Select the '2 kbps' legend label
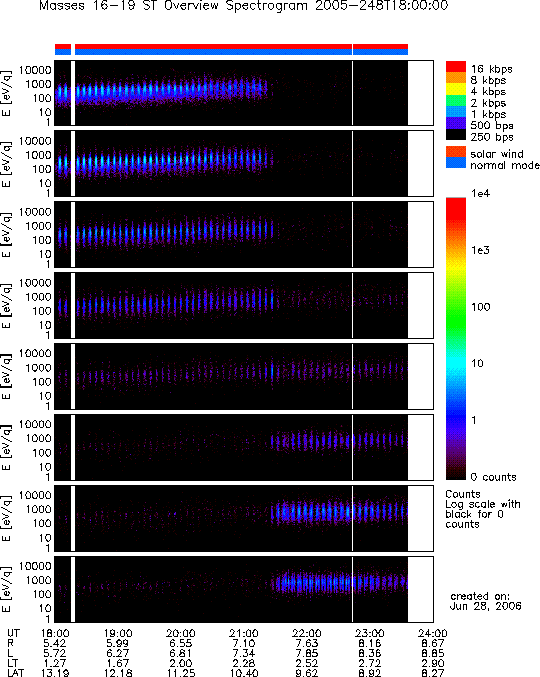 pos(489,103)
